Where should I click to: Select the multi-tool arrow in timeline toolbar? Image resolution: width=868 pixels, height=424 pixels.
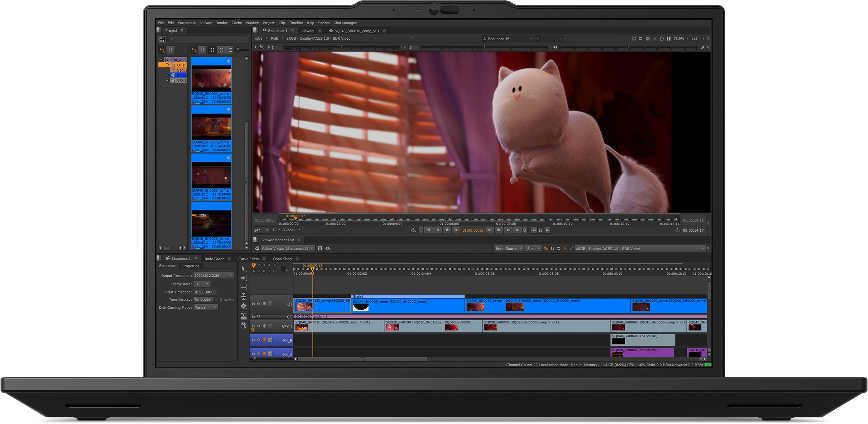[x=243, y=269]
